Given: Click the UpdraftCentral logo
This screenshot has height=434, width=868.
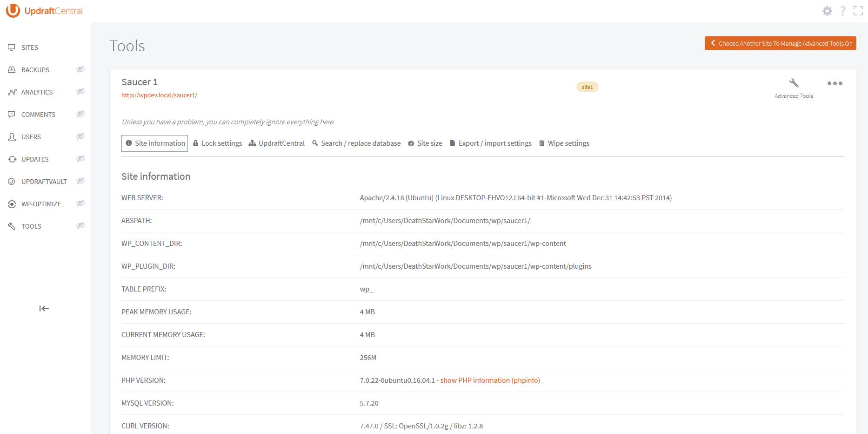Looking at the screenshot, I should point(45,11).
